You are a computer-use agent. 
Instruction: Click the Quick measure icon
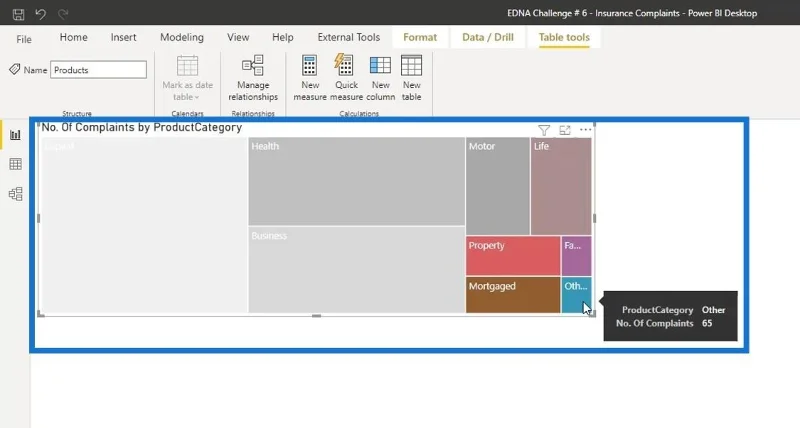(x=346, y=65)
